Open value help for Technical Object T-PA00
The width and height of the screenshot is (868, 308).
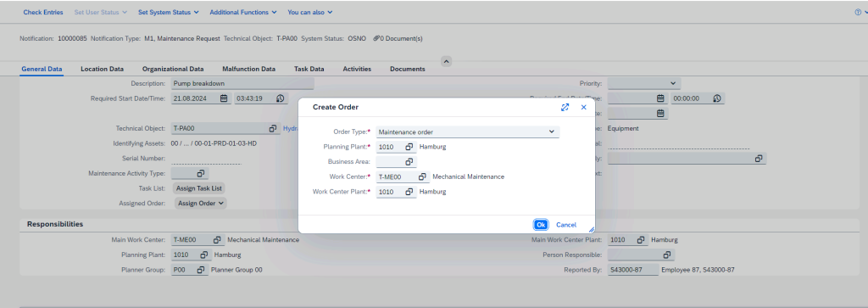point(272,128)
